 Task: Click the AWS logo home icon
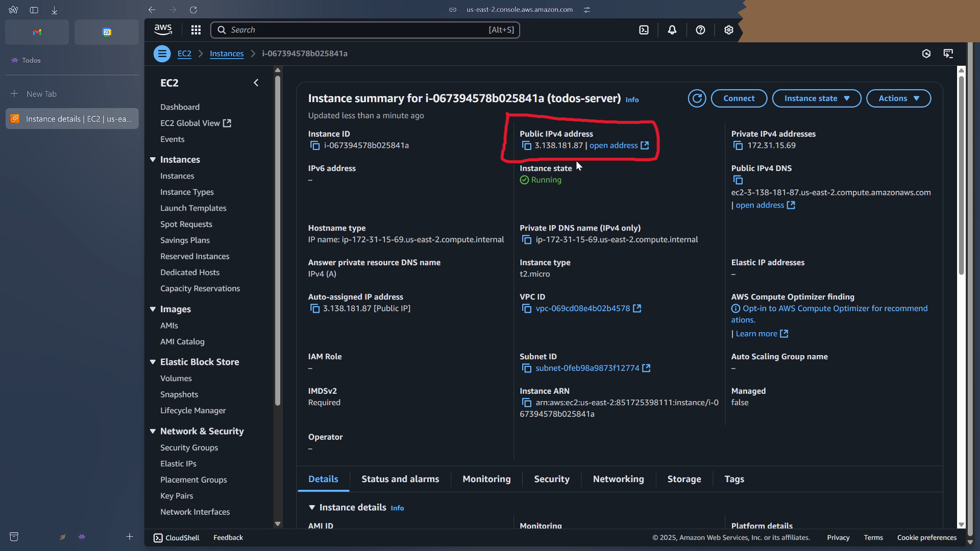(163, 30)
